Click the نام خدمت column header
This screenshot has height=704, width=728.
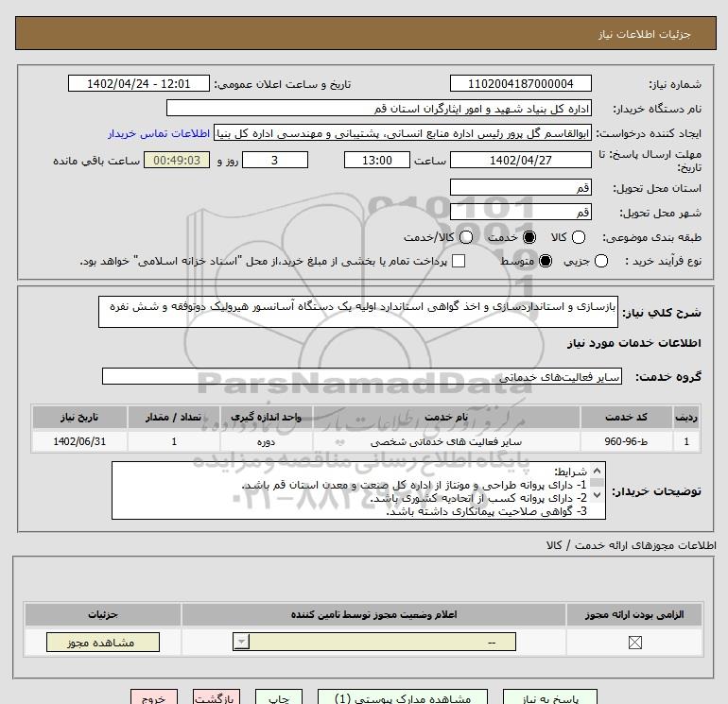click(446, 417)
